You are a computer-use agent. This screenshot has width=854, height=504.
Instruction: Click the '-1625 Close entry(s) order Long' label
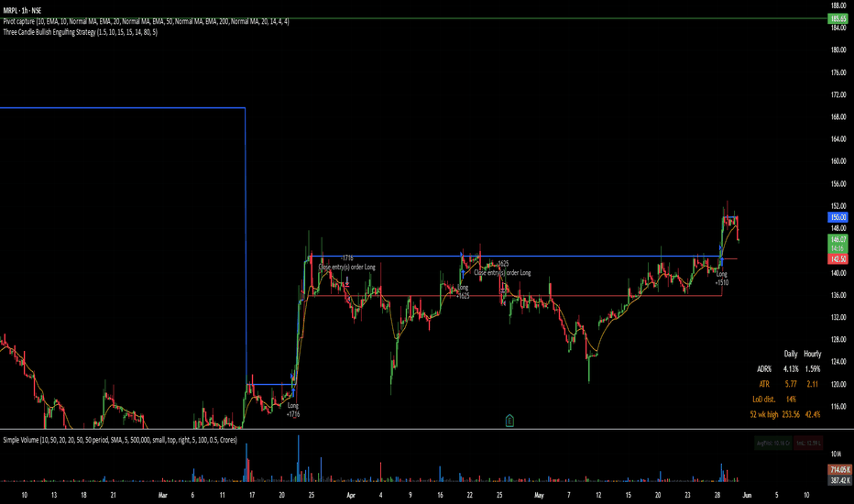(502, 268)
